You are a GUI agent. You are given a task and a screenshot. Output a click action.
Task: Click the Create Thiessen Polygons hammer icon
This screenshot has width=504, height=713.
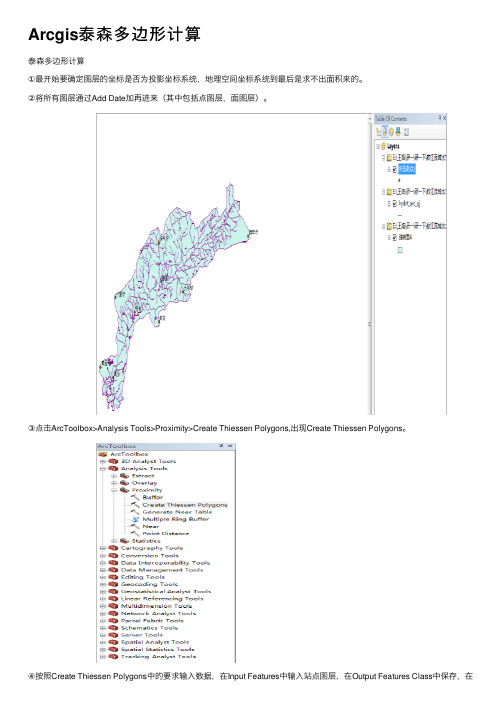coord(135,505)
